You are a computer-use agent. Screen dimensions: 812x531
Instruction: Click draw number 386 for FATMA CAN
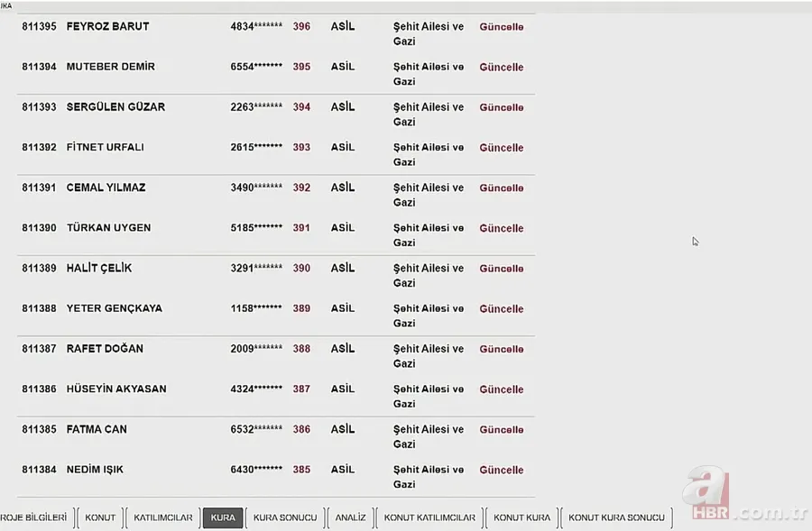301,429
